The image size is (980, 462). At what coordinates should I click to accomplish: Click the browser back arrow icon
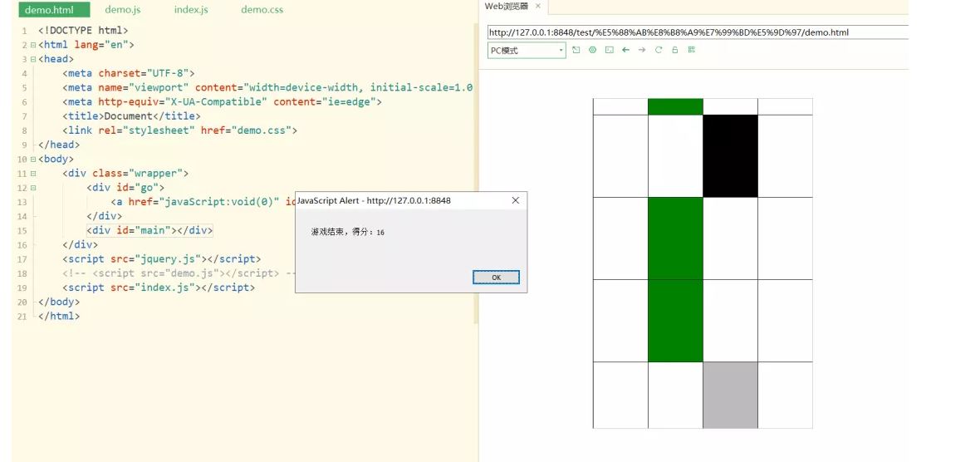point(625,51)
